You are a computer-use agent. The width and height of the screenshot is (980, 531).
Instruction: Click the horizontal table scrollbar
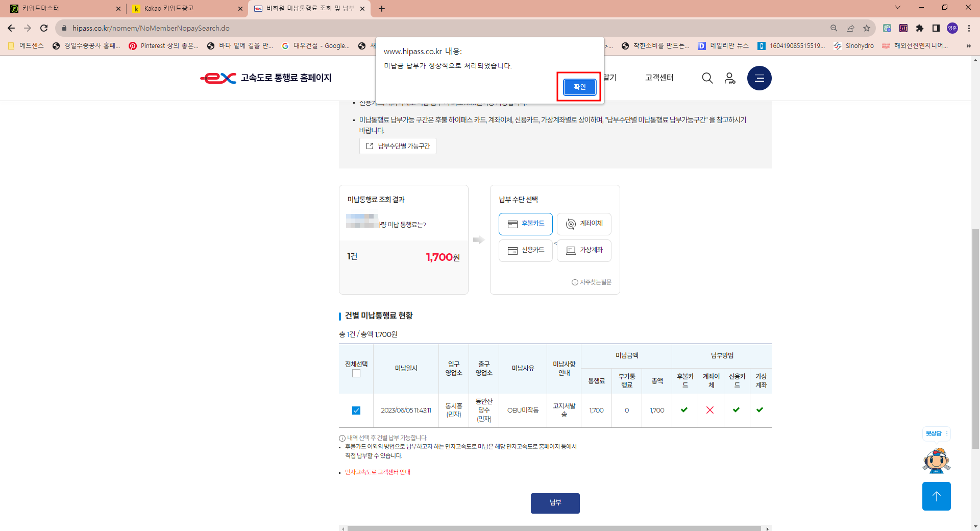coord(554,528)
